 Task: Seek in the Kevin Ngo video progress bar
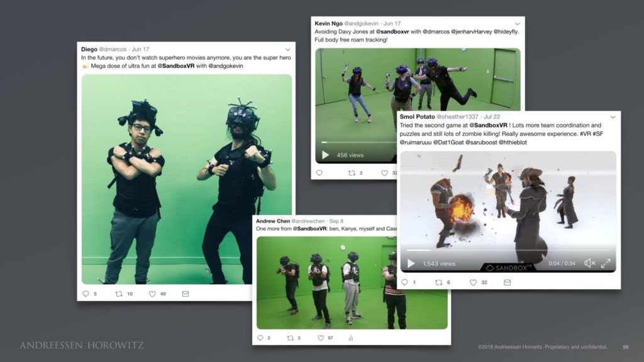359,143
